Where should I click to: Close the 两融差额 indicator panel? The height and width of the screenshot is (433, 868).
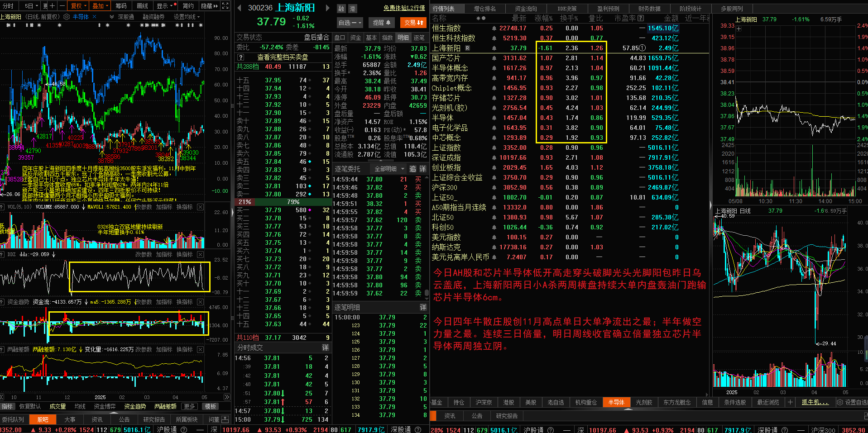[200, 349]
